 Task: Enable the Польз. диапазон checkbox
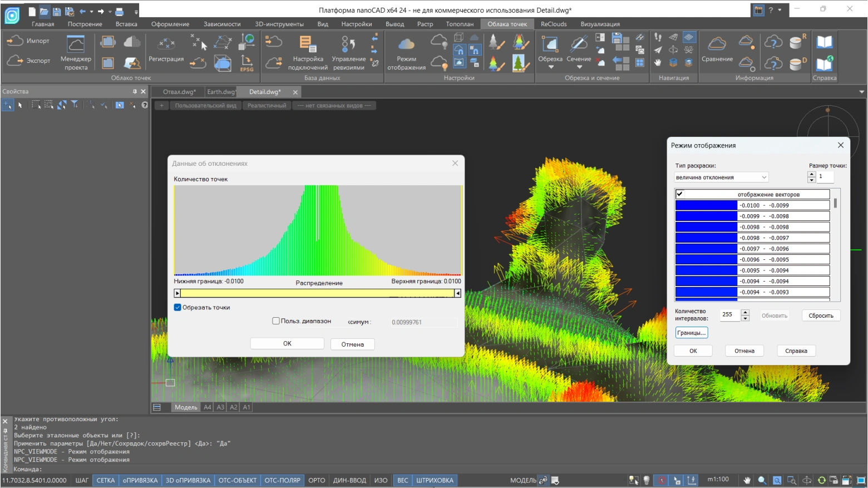point(276,321)
